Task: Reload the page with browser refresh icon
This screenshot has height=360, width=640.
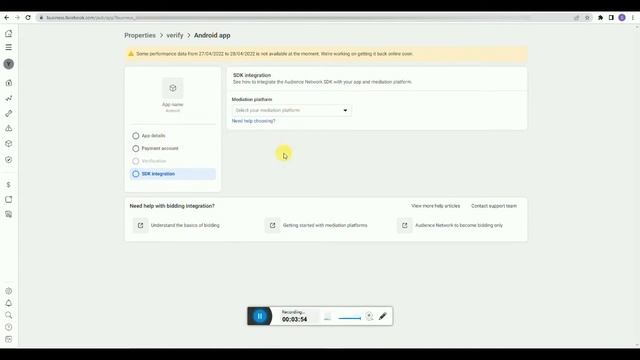Action: pyautogui.click(x=28, y=18)
